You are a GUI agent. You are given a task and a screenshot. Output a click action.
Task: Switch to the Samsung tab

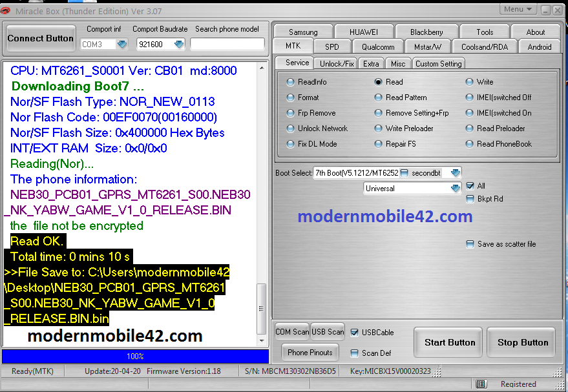(303, 32)
